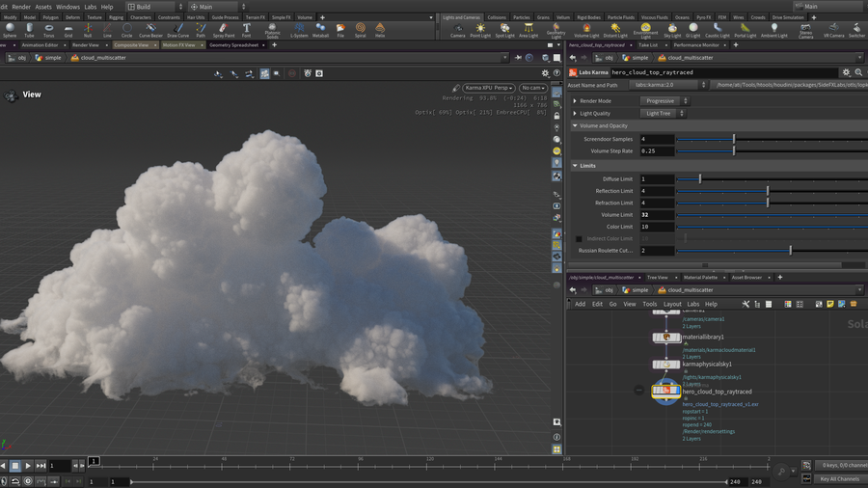Add a VR Camera
This screenshot has width=868, height=488.
tap(833, 30)
